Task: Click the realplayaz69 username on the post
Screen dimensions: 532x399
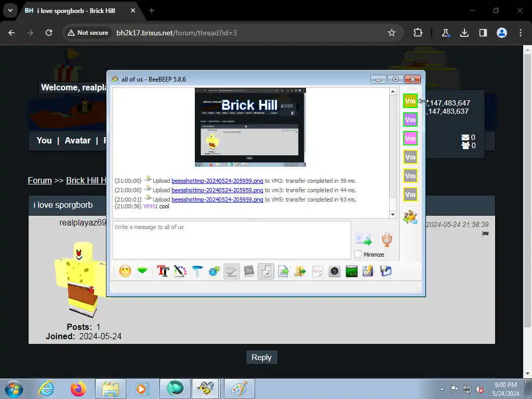Action: [83, 222]
